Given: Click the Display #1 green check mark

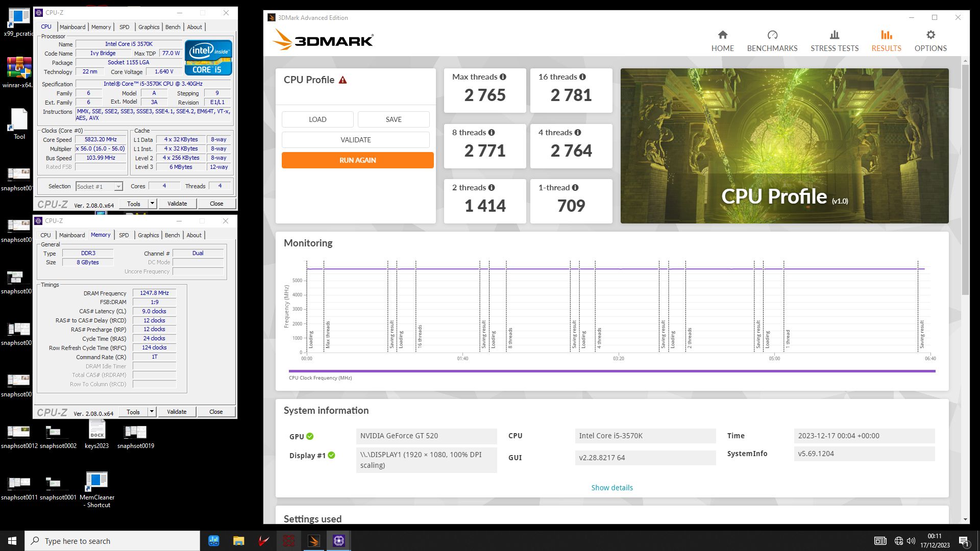Looking at the screenshot, I should [331, 455].
